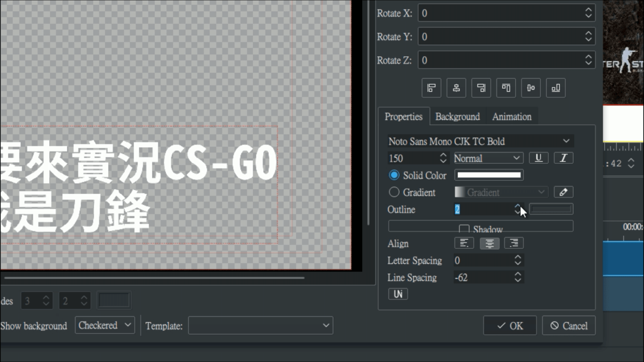
Task: Click the spinbox showing 2 at bottom left
Action: (74, 300)
